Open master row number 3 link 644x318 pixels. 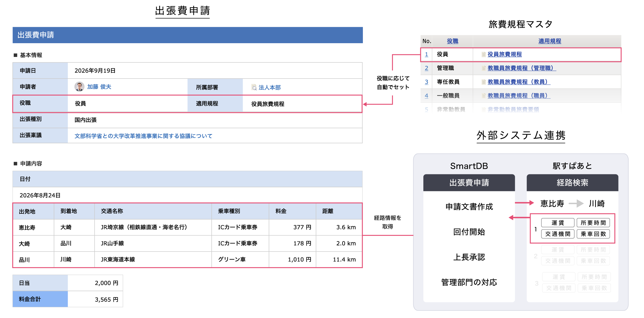pyautogui.click(x=426, y=82)
